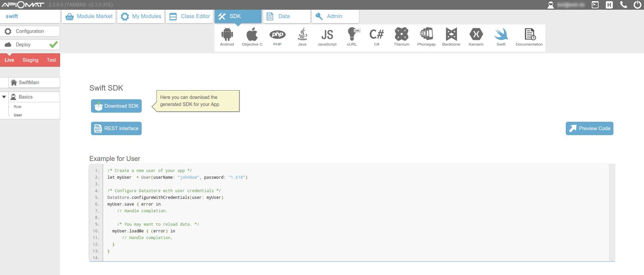The image size is (644, 275).
Task: Click the 'myUser.loadMe' code line
Action: (x=144, y=231)
